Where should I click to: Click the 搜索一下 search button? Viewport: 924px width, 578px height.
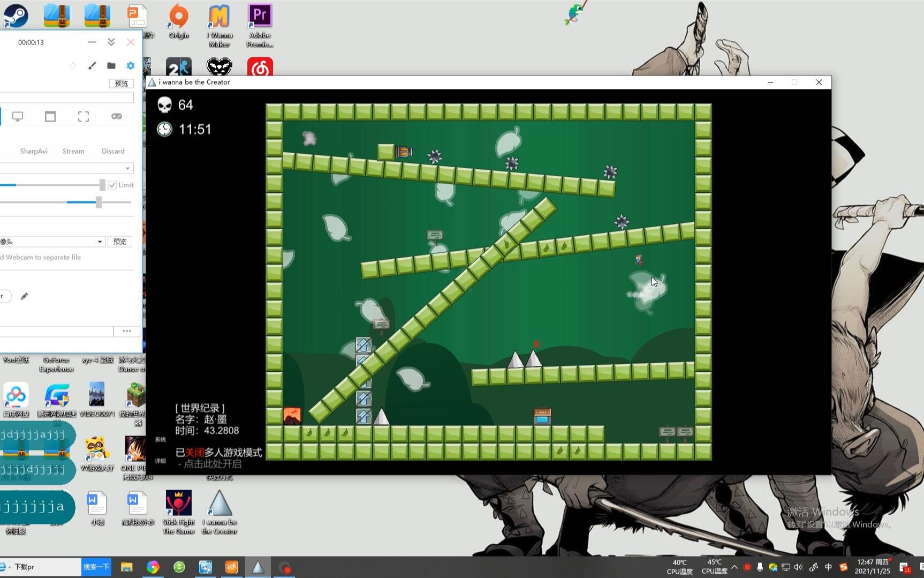pyautogui.click(x=96, y=567)
